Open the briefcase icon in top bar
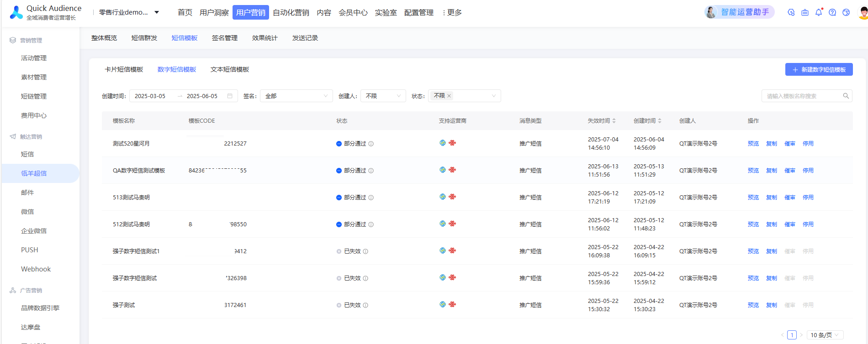Image resolution: width=868 pixels, height=344 pixels. click(805, 12)
